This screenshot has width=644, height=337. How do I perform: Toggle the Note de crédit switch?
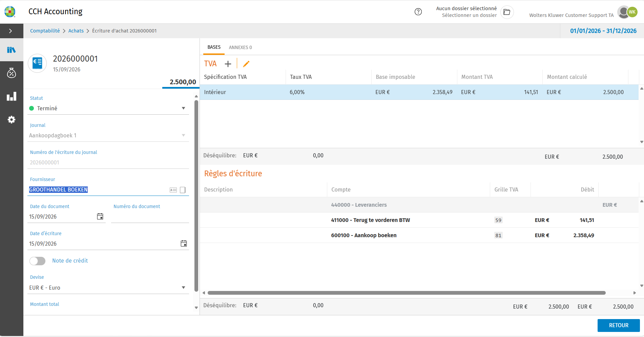pos(37,261)
